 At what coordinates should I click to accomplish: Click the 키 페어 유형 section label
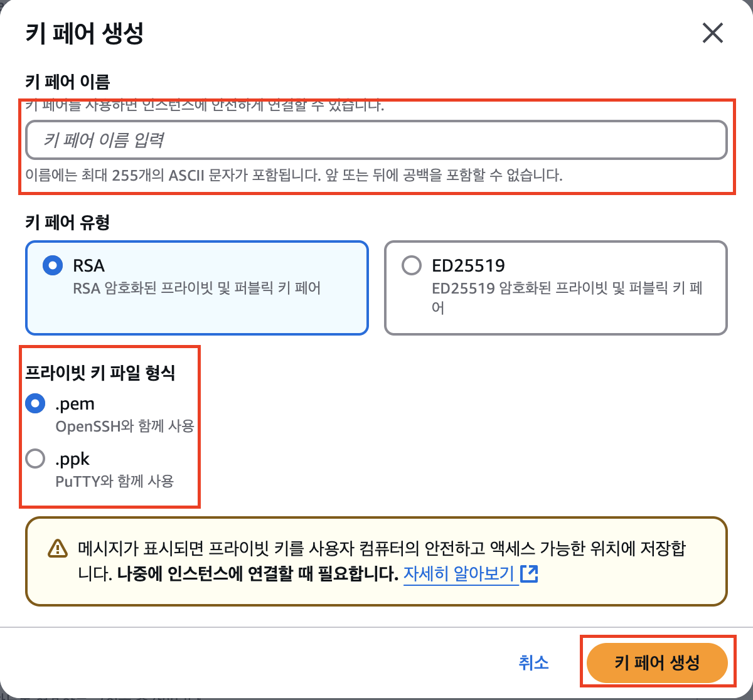click(68, 222)
